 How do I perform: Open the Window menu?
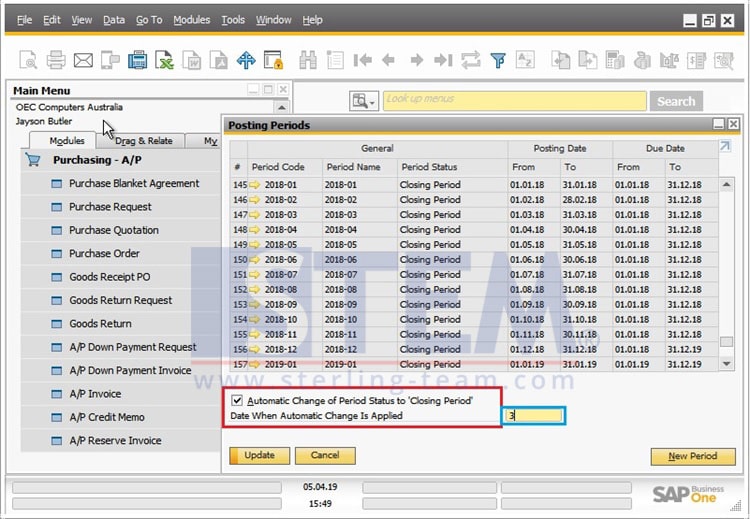(x=274, y=20)
